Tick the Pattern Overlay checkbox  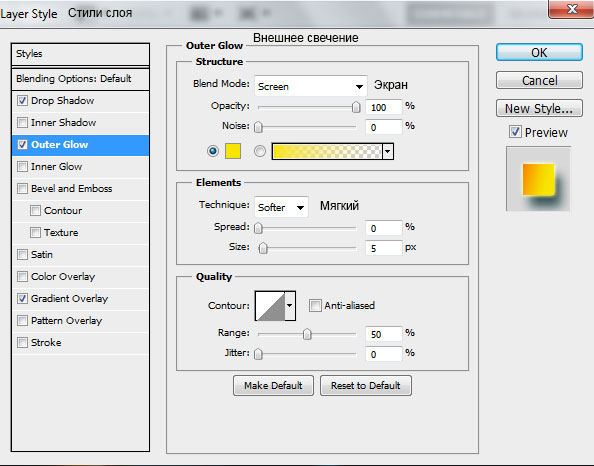point(22,321)
